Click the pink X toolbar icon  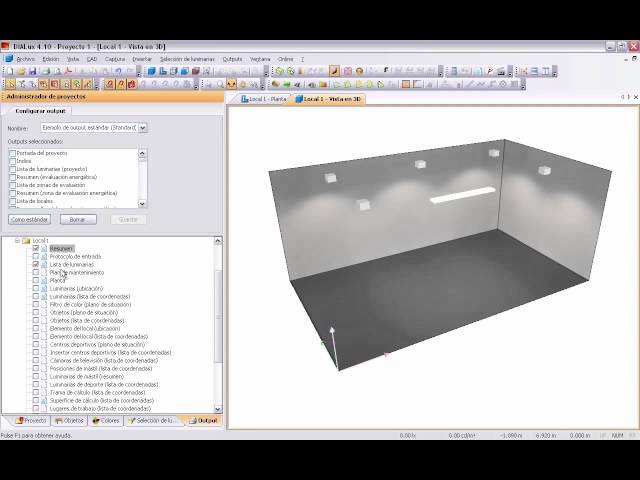coord(347,71)
